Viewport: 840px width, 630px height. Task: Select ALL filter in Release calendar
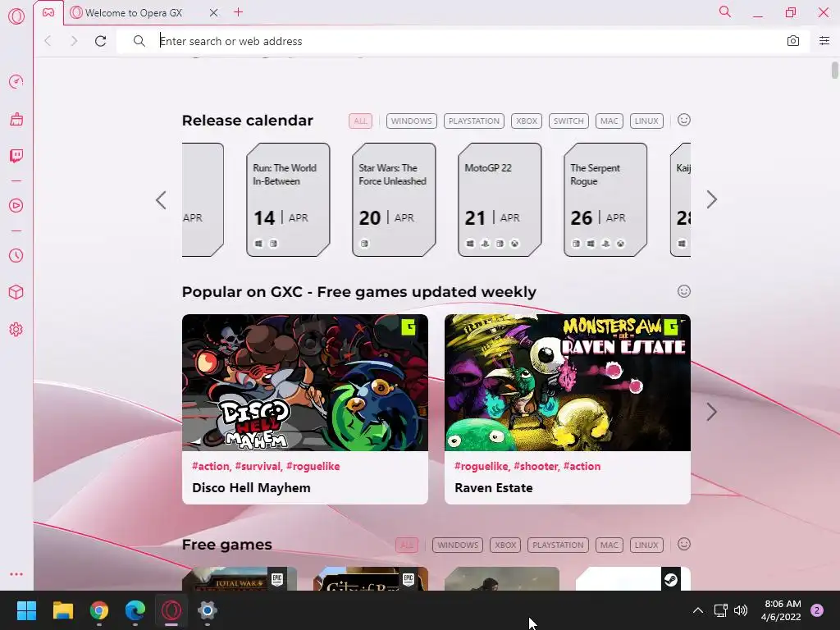pos(360,121)
